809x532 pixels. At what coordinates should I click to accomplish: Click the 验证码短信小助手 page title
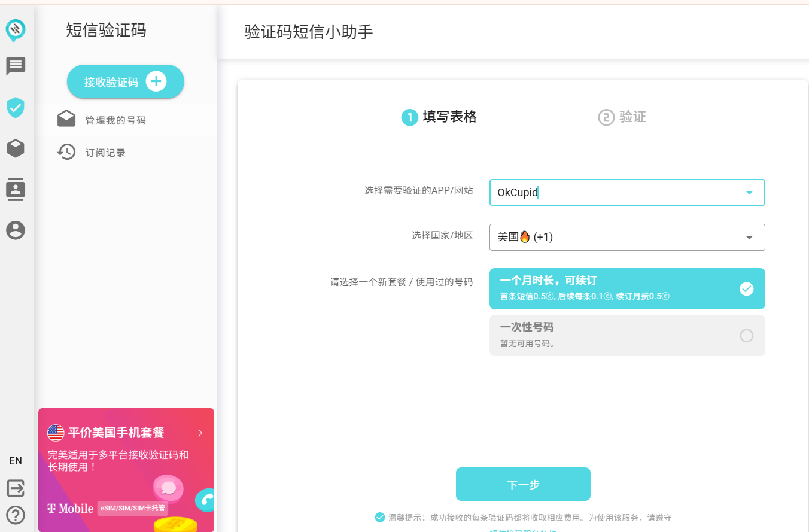click(x=309, y=32)
